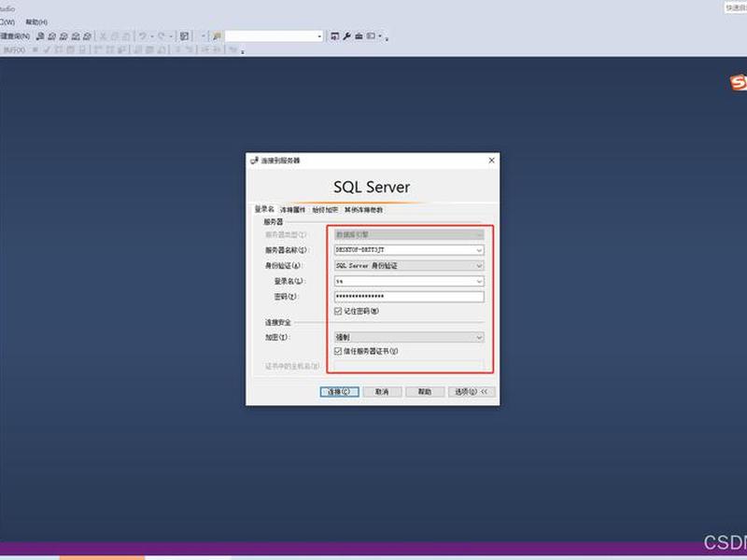This screenshot has width=747, height=560.
Task: Click the Cancel (取消) button
Action: (382, 391)
